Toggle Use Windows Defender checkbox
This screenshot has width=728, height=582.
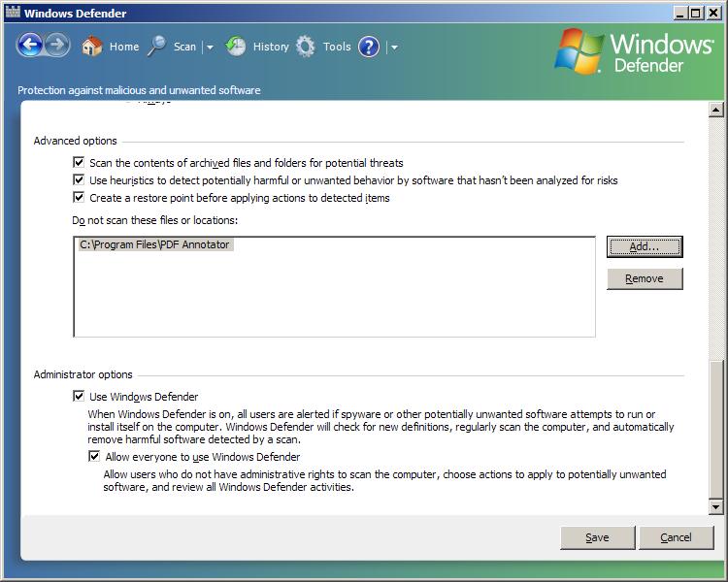(79, 396)
